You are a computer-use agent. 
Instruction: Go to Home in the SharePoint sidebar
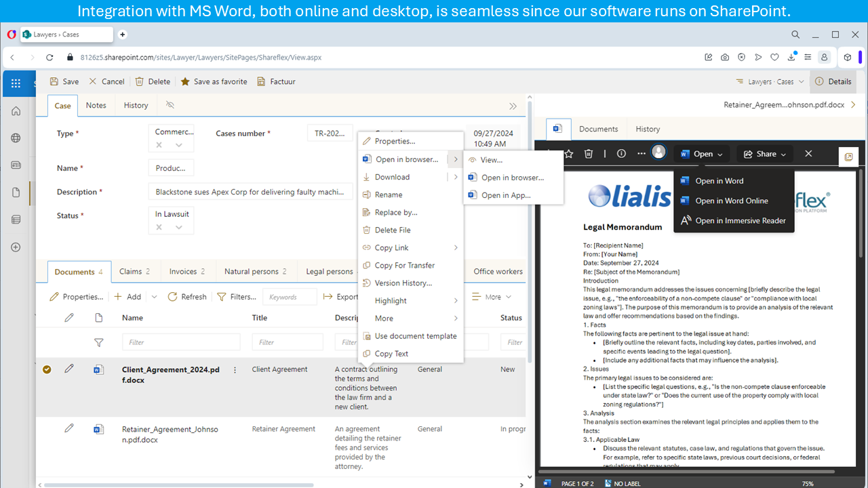click(16, 111)
